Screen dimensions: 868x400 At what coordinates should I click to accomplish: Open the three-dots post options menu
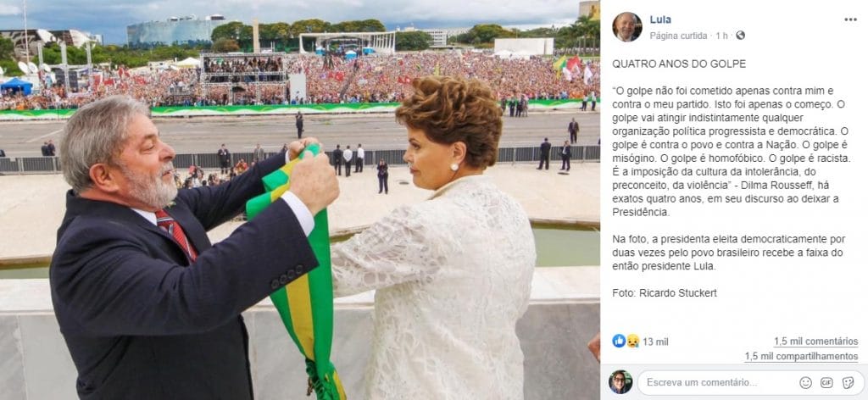[x=850, y=19]
